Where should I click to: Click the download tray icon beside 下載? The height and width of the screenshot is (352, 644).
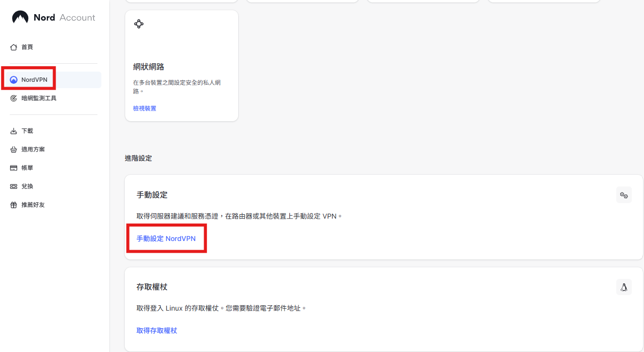pyautogui.click(x=14, y=131)
